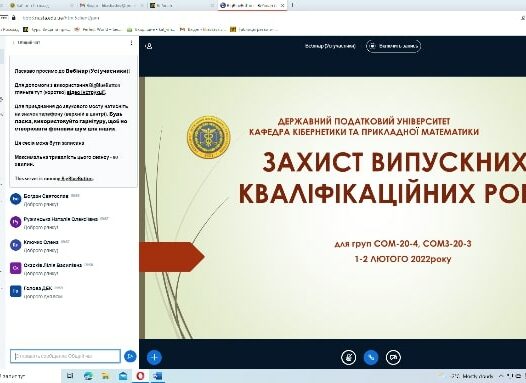Open the first dark square-icon bookmark in bookmarks bar
This screenshot has height=383, width=526.
pyautogui.click(x=46, y=30)
